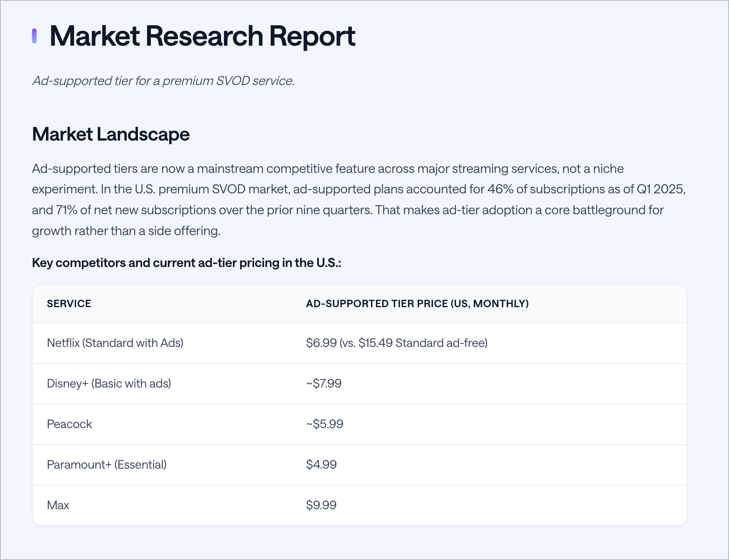This screenshot has width=729, height=560.
Task: Click the $6.99 Netflix price cell
Action: click(x=397, y=343)
